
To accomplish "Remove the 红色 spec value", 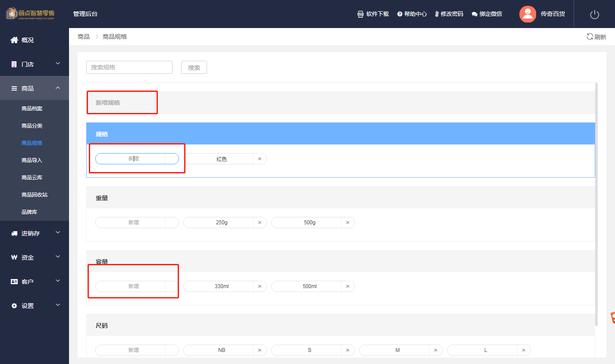I will [260, 159].
